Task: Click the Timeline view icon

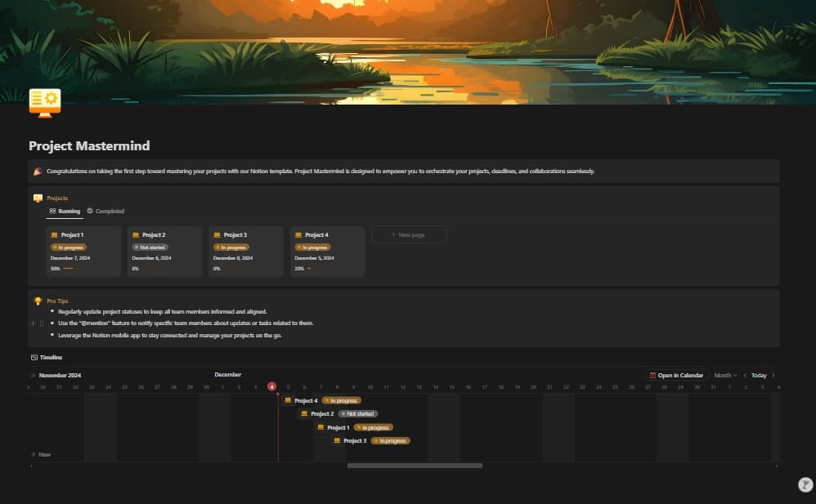Action: [34, 357]
